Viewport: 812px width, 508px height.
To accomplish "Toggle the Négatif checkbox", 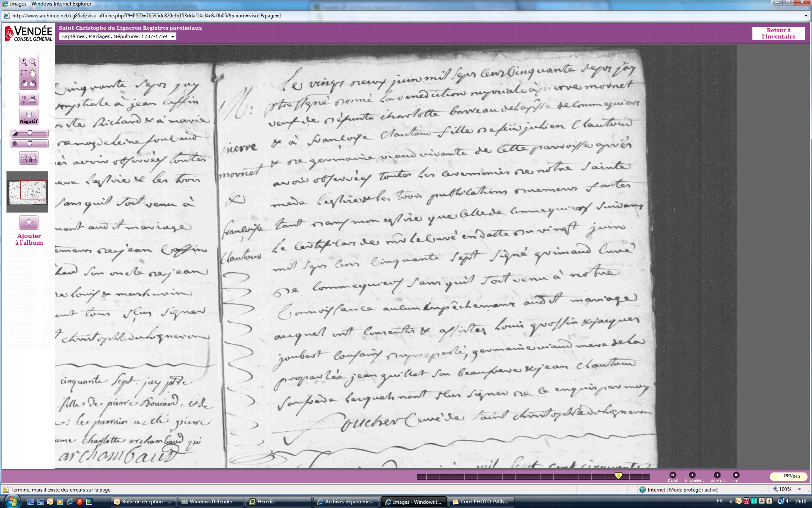I will click(x=29, y=115).
